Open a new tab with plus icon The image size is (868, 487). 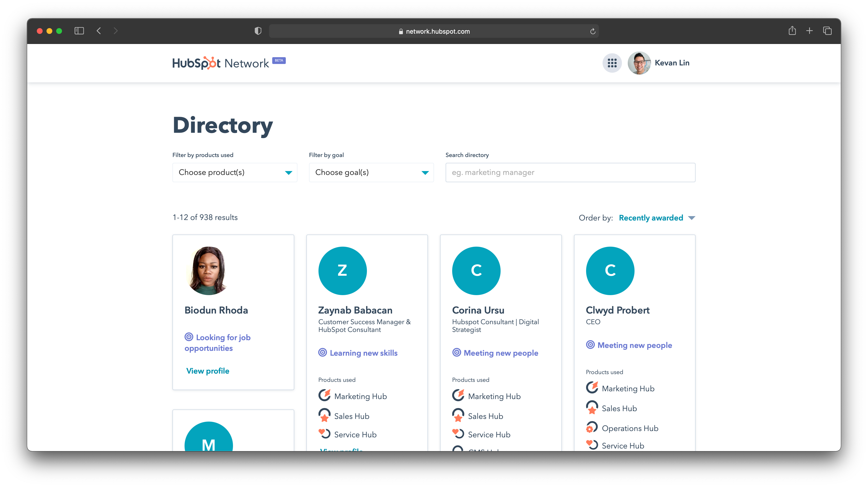click(x=809, y=31)
